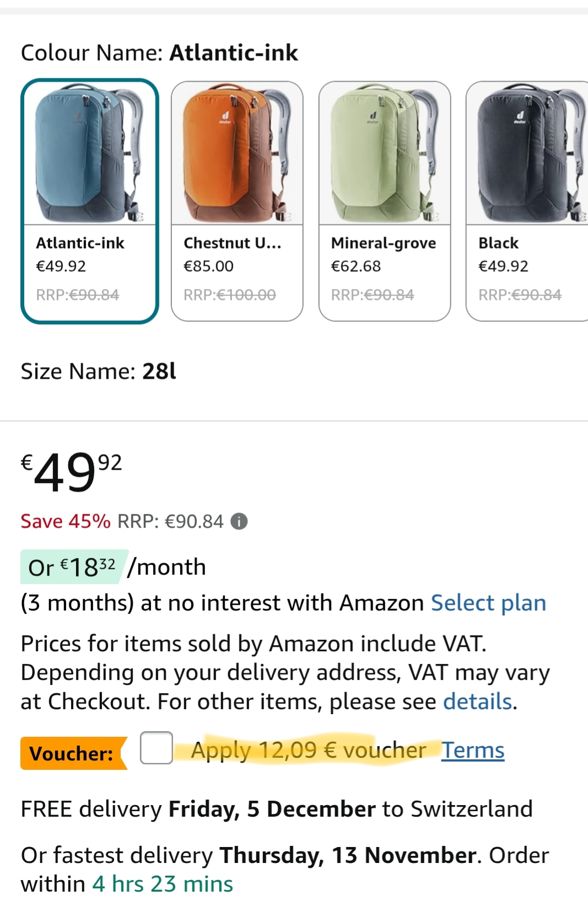Click the Black colour name label
Viewport: 588px width, 906px height.
click(498, 243)
